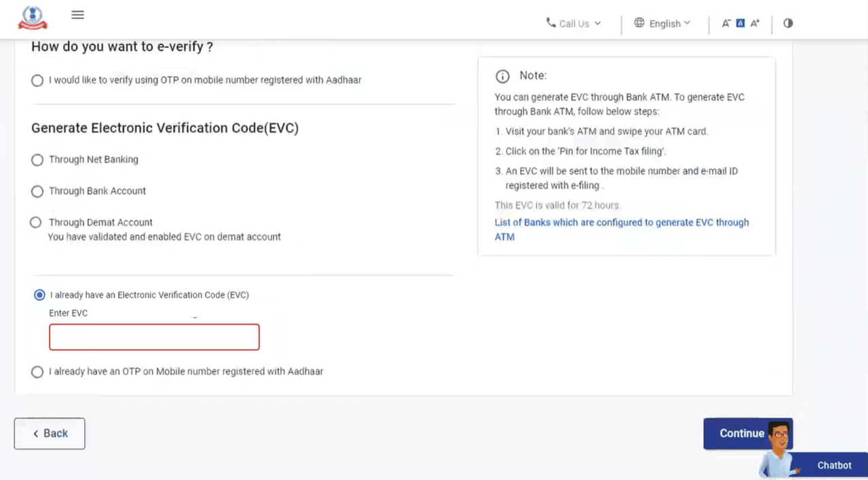Screen dimensions: 868x480
Task: Toggle high contrast mode icon
Action: point(788,23)
